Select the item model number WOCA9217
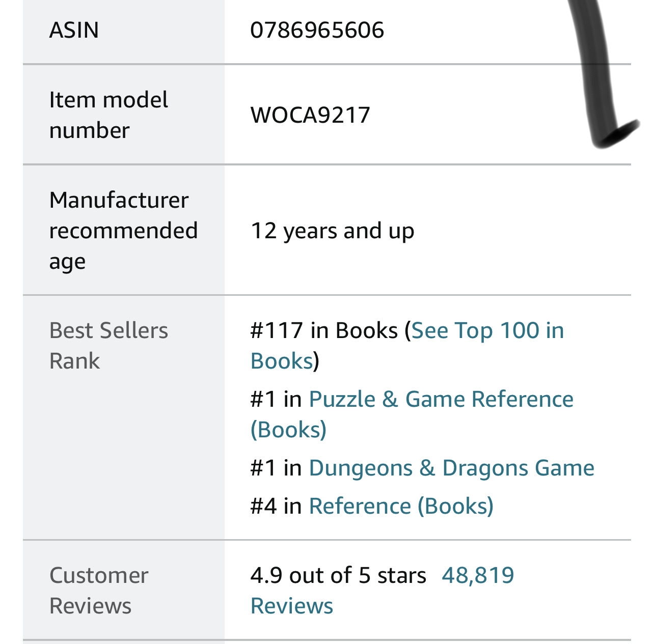Screen dimensions: 654x644 click(310, 115)
